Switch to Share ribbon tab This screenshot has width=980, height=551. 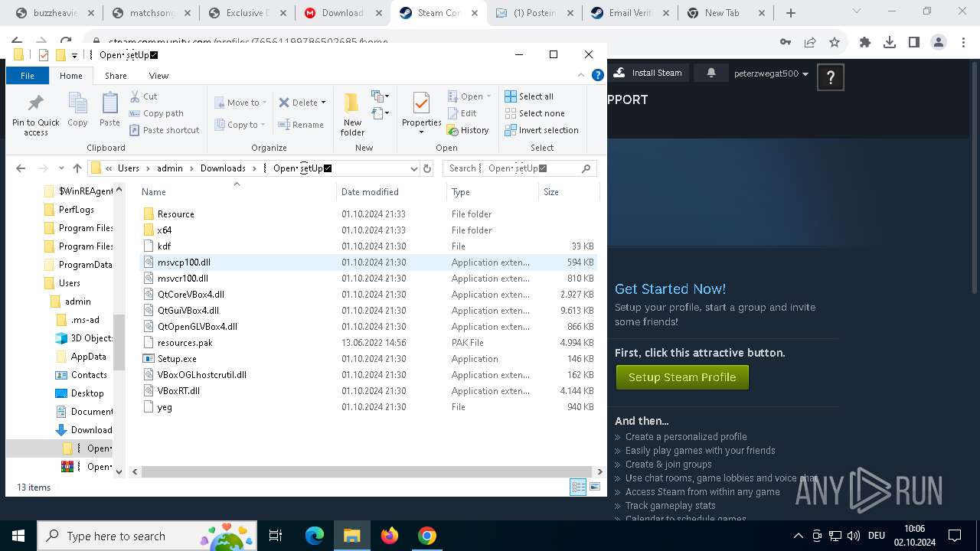116,76
